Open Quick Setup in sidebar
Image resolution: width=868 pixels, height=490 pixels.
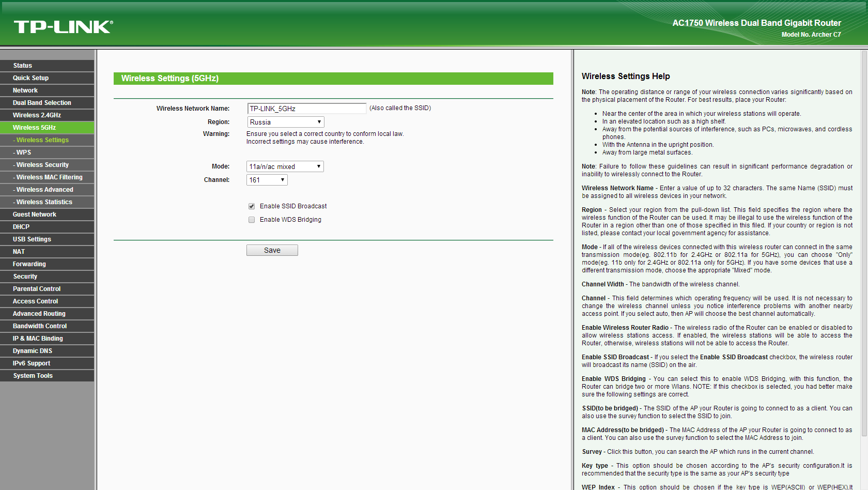coord(47,78)
